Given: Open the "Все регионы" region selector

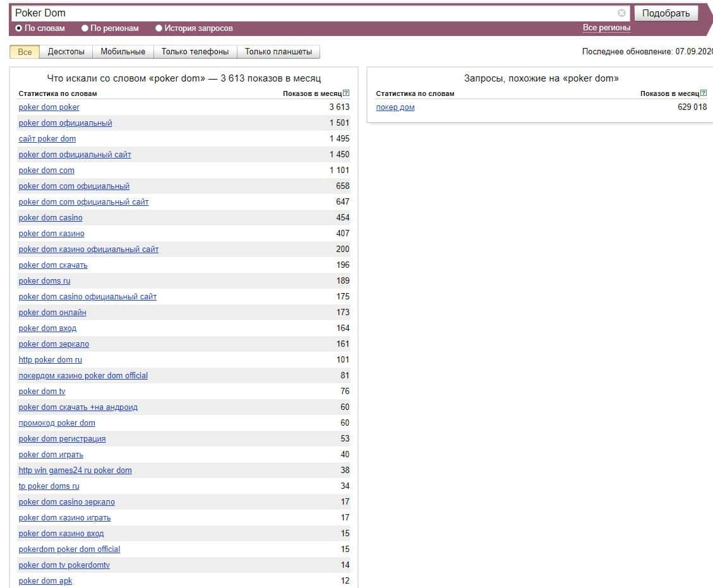Looking at the screenshot, I should (x=606, y=28).
